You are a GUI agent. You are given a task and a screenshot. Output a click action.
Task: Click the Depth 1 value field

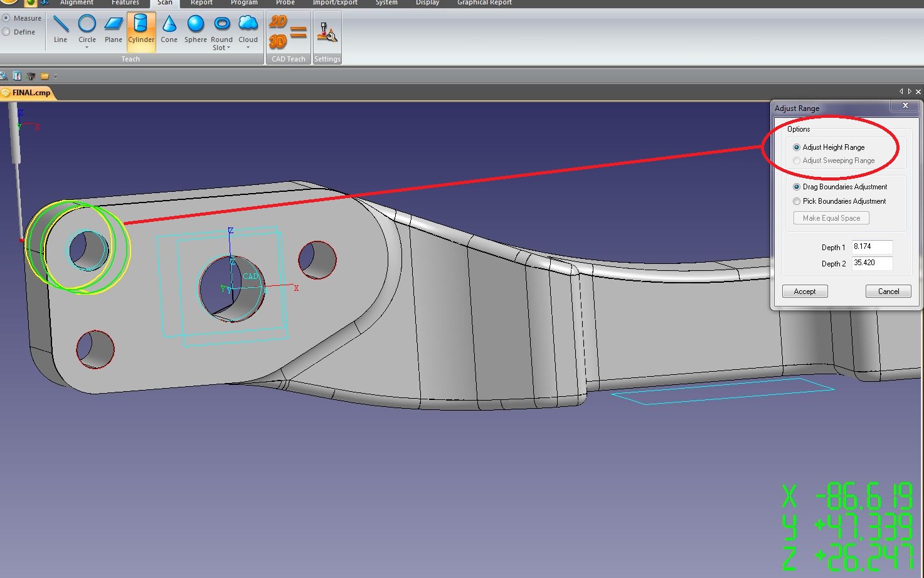coord(871,247)
